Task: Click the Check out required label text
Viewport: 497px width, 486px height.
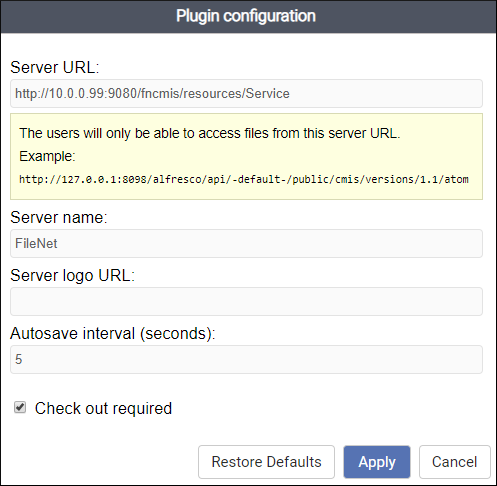Action: pos(103,408)
